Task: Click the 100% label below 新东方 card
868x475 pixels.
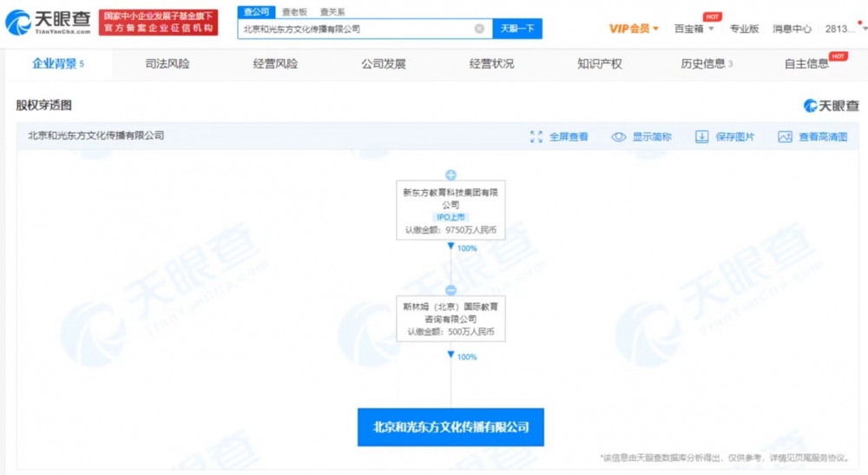Action: pyautogui.click(x=467, y=248)
